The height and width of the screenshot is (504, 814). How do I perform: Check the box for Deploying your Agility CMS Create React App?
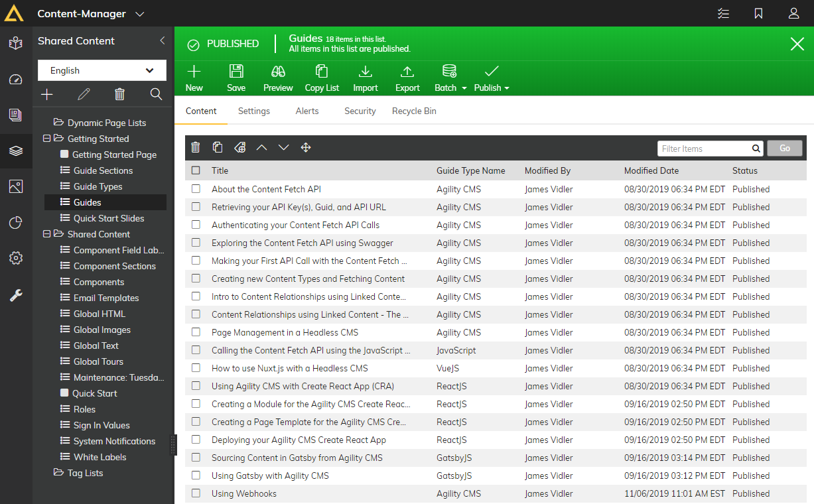pos(196,440)
